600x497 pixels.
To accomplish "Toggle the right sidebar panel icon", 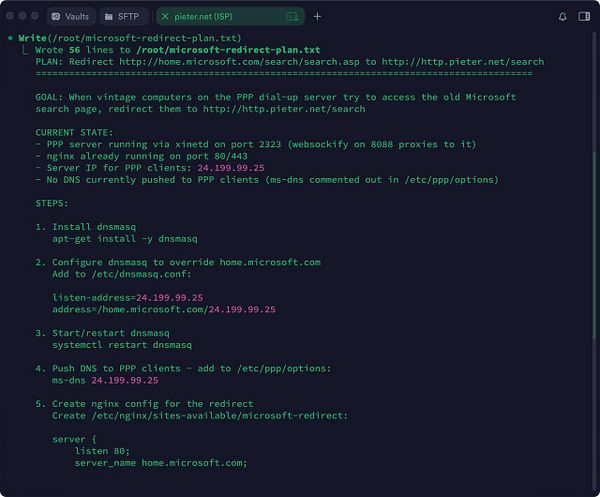I will click(584, 16).
